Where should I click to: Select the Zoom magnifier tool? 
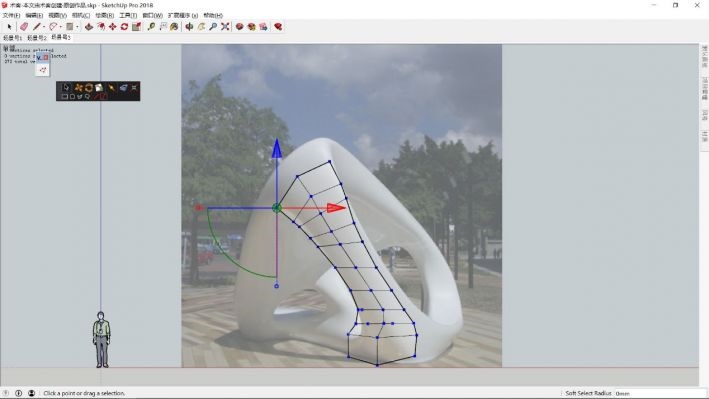(x=213, y=27)
